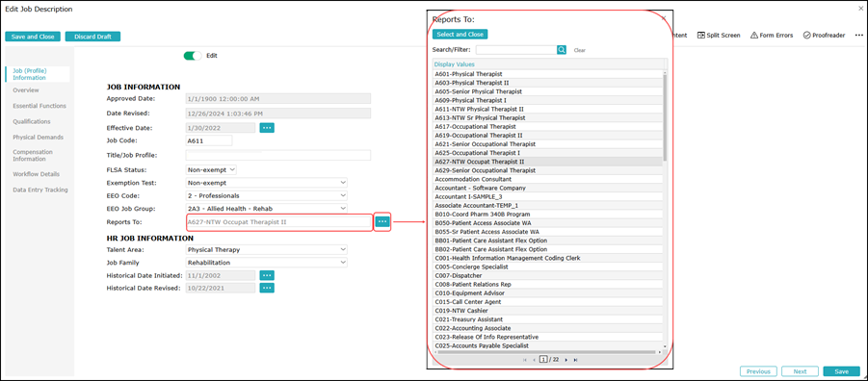Click the Save and Close button
868x381 pixels.
tap(33, 37)
